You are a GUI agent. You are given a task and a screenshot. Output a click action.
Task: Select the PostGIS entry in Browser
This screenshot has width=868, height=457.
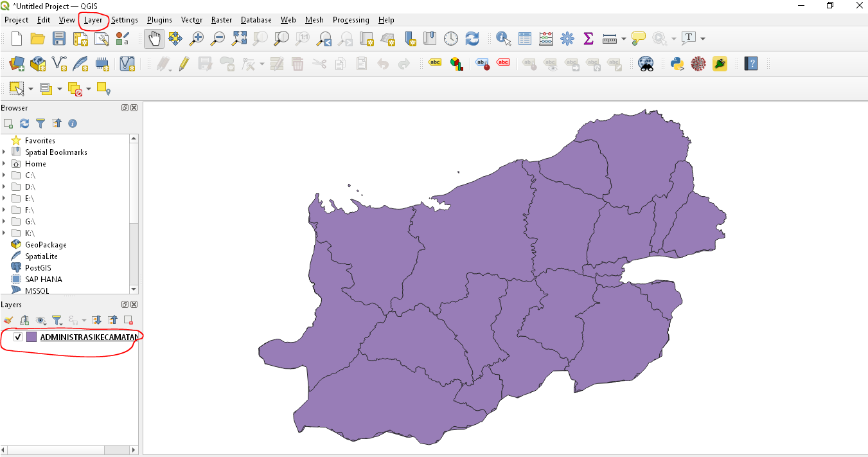point(38,268)
